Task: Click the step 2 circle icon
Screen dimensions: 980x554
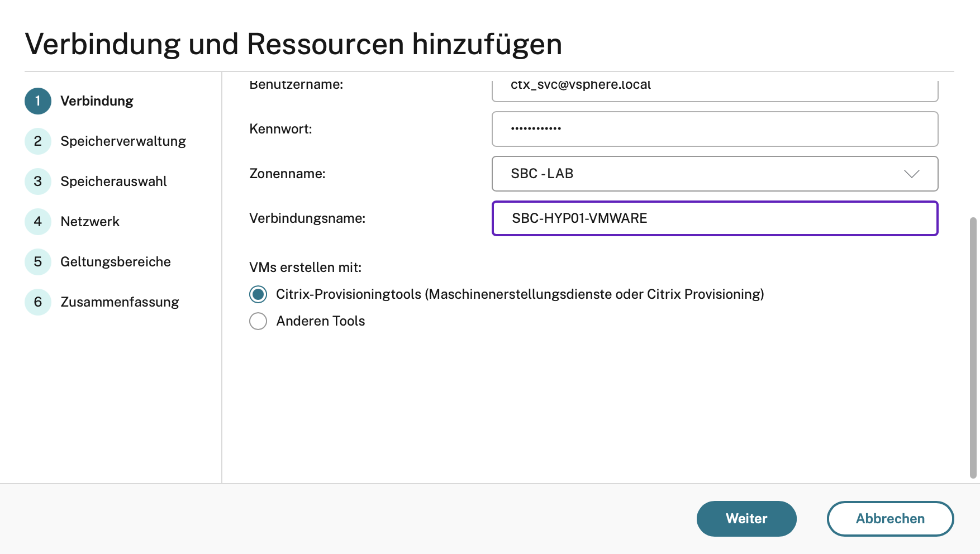Action: [x=38, y=141]
